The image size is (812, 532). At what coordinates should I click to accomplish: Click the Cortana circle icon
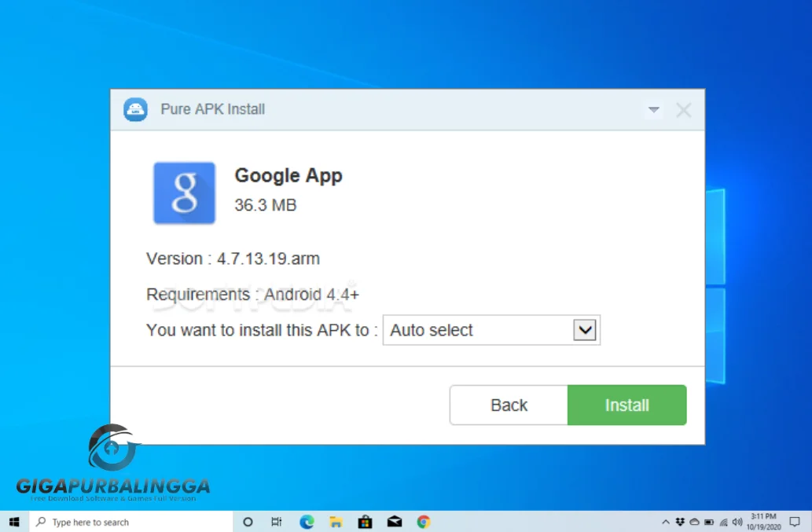(x=247, y=521)
